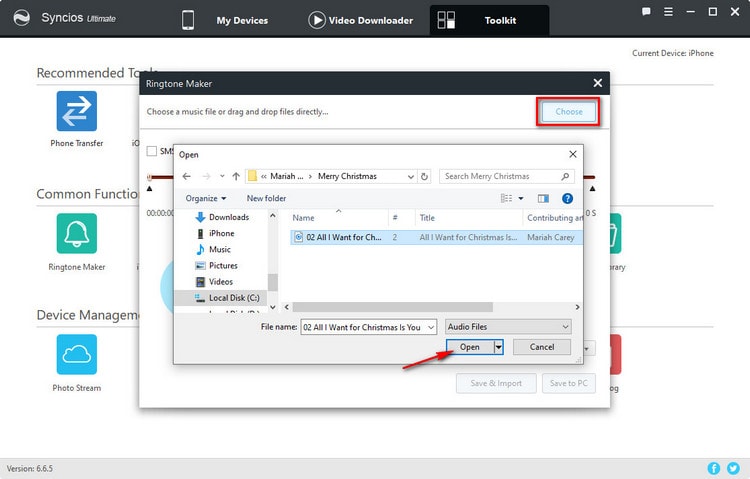Image resolution: width=750 pixels, height=479 pixels.
Task: Open the feedback chat icon in title bar
Action: [x=646, y=11]
